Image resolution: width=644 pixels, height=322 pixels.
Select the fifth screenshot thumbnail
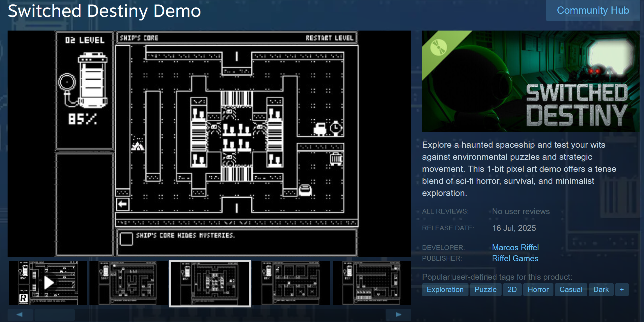click(372, 283)
